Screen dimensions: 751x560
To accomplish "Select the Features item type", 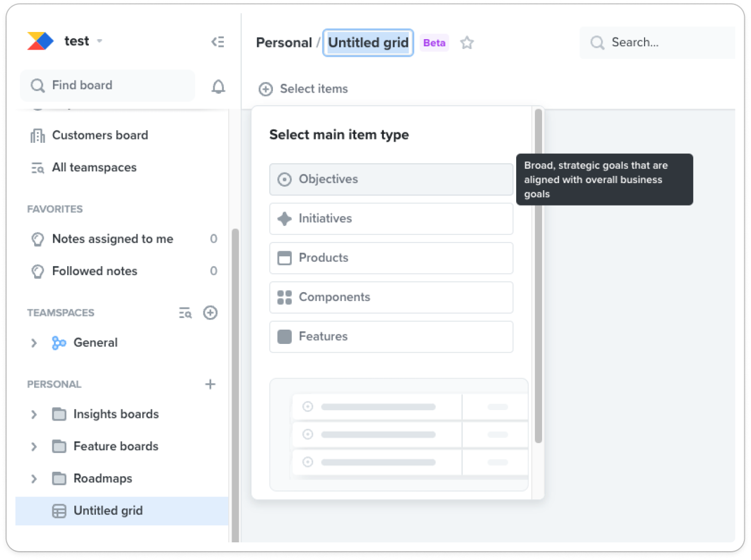I will 391,337.
